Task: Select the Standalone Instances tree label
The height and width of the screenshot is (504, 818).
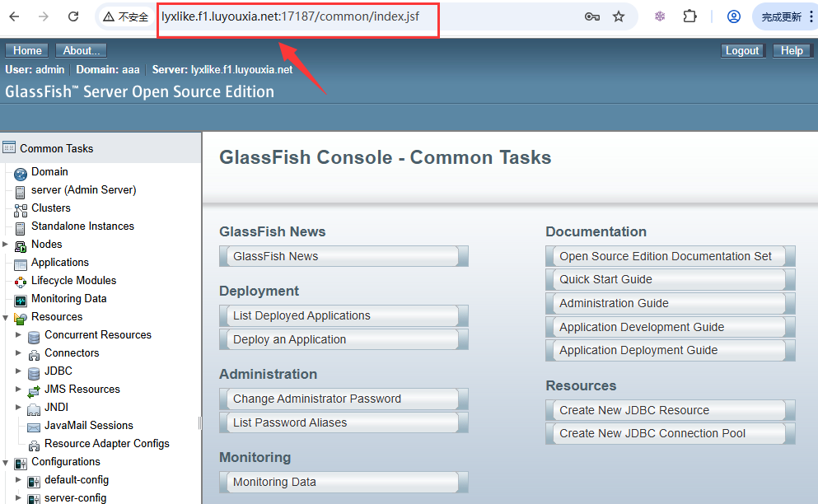Action: click(82, 226)
